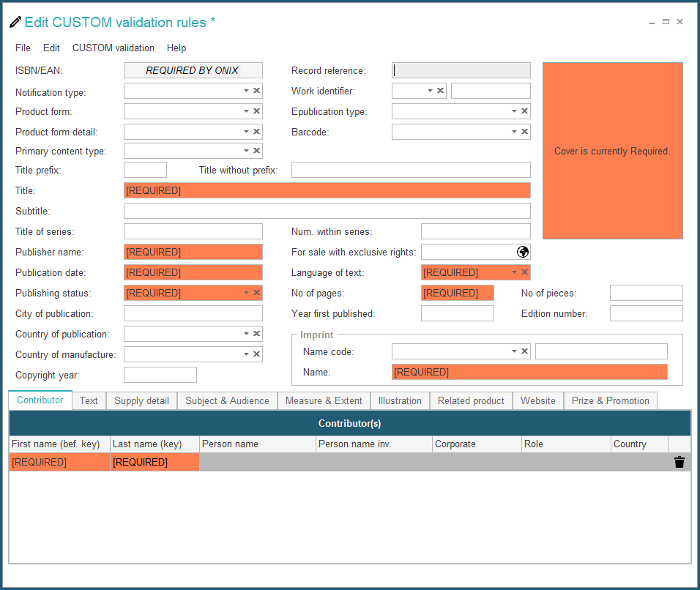Viewport: 700px width, 590px height.
Task: Select the Contributor tab
Action: click(x=40, y=400)
